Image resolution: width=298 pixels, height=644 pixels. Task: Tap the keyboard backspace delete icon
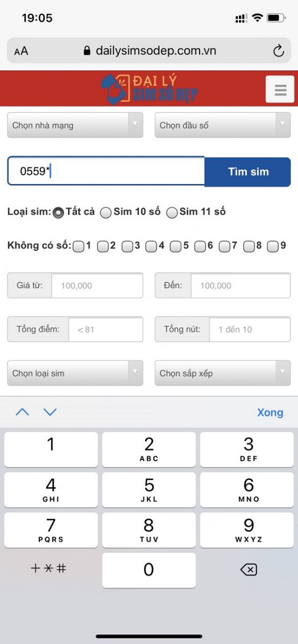(x=249, y=569)
